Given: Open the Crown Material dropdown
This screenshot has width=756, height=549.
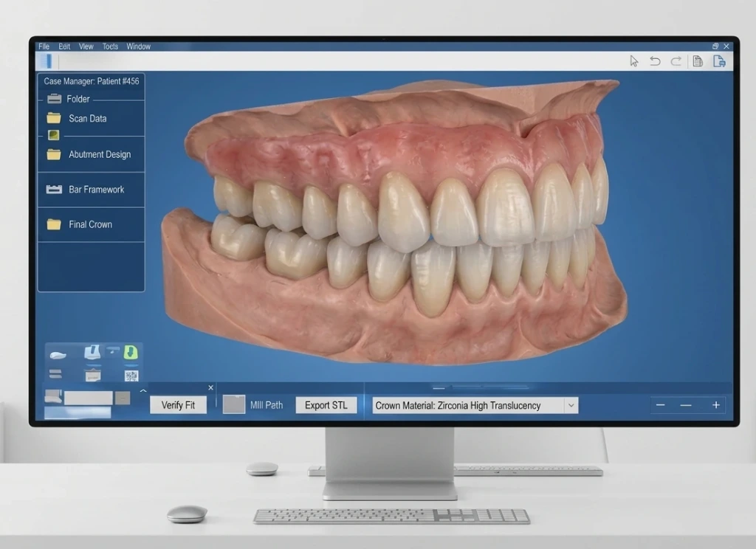Looking at the screenshot, I should point(572,405).
